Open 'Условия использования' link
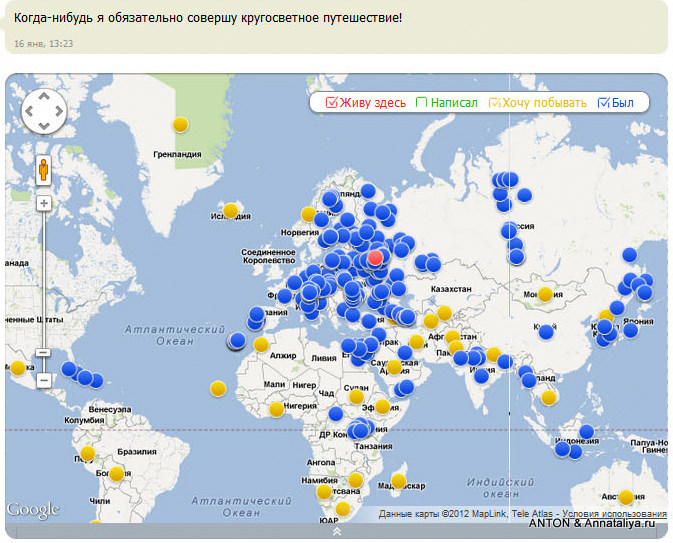673x543 pixels. coord(614,514)
